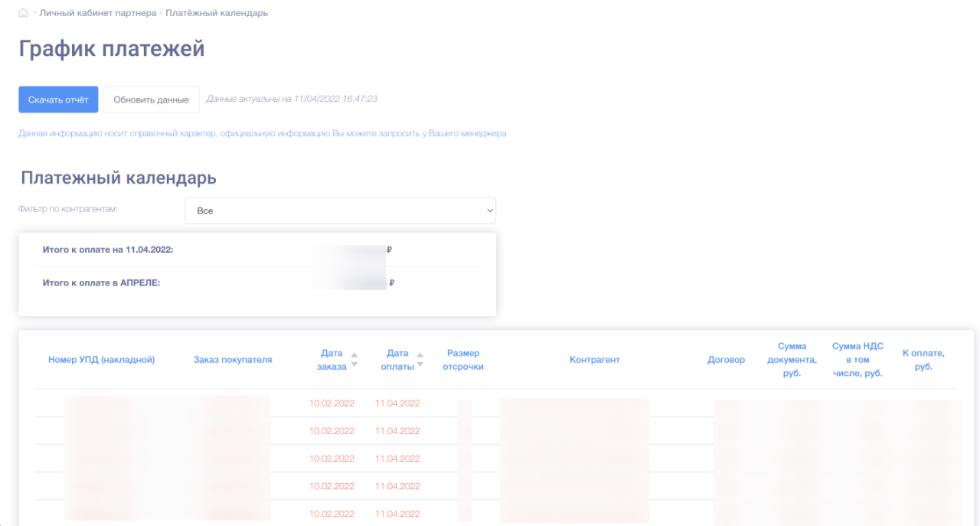Select the Контрагент column header
This screenshot has height=526, width=980.
pyautogui.click(x=595, y=360)
